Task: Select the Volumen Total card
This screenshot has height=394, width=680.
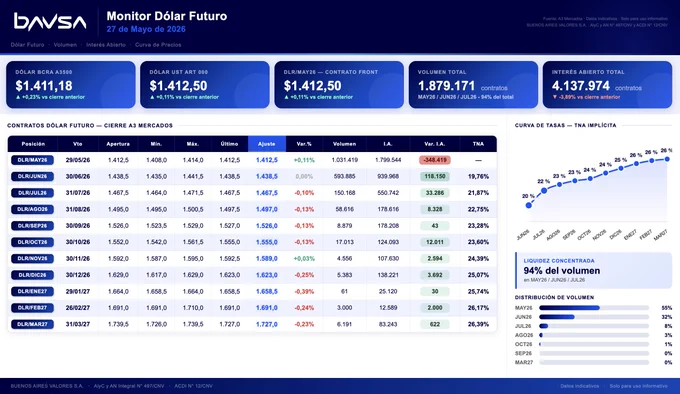Action: [x=473, y=85]
